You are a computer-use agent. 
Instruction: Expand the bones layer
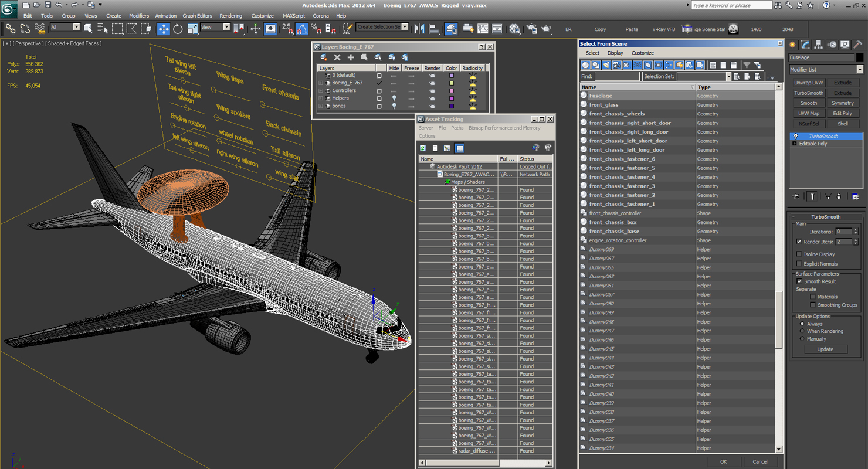pos(320,106)
